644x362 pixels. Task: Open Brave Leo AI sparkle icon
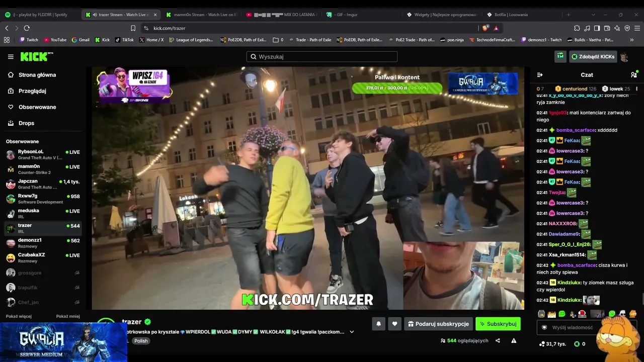point(617,28)
